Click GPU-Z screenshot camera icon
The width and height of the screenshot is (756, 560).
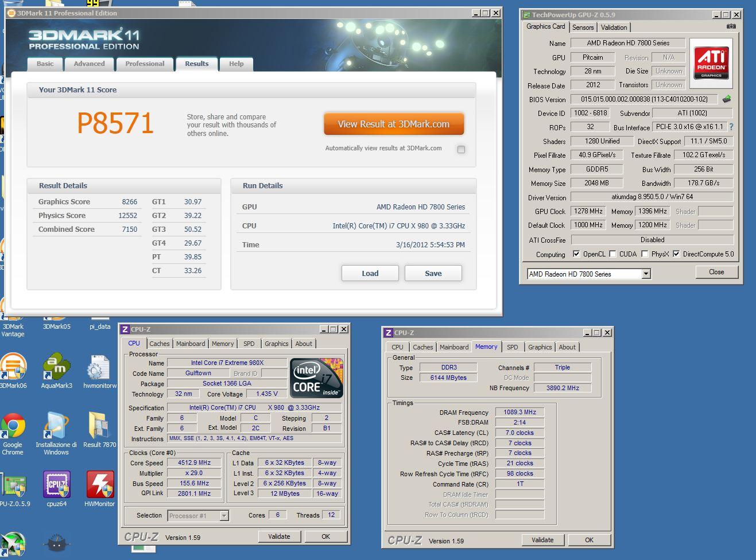point(731,26)
